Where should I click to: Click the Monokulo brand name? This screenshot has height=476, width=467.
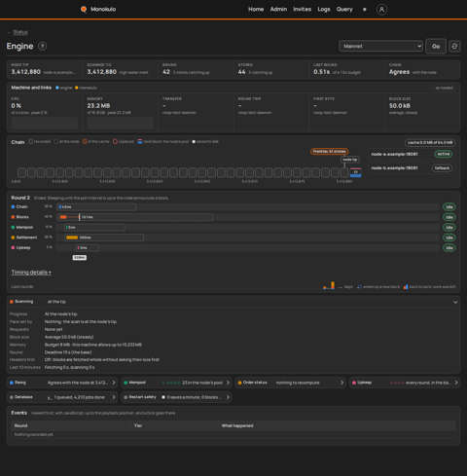(103, 10)
